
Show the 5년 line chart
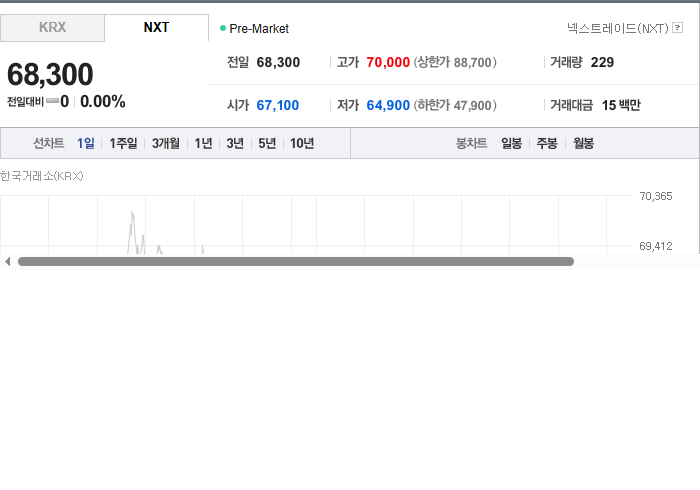point(267,143)
